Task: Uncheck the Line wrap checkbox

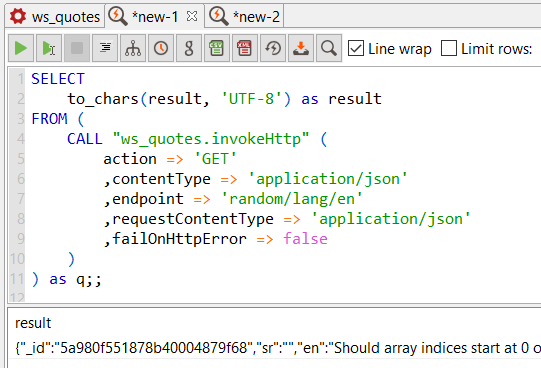Action: point(356,48)
